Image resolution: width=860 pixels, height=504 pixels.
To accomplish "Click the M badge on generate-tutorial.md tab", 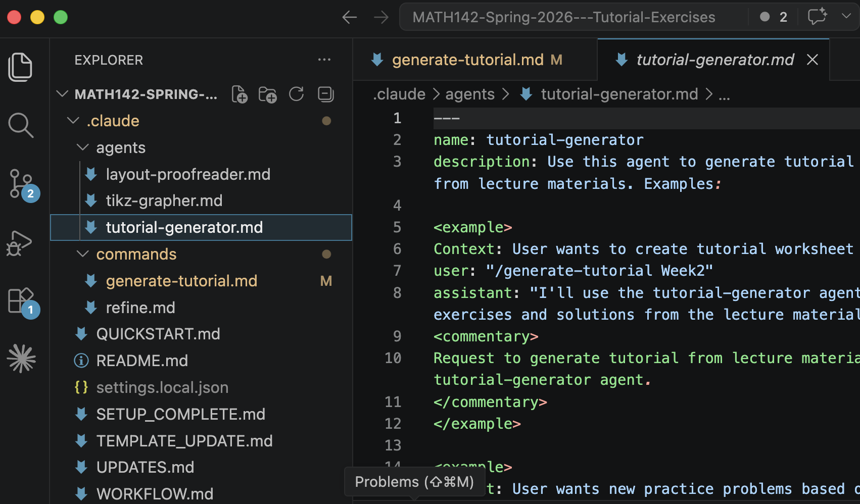I will (556, 60).
